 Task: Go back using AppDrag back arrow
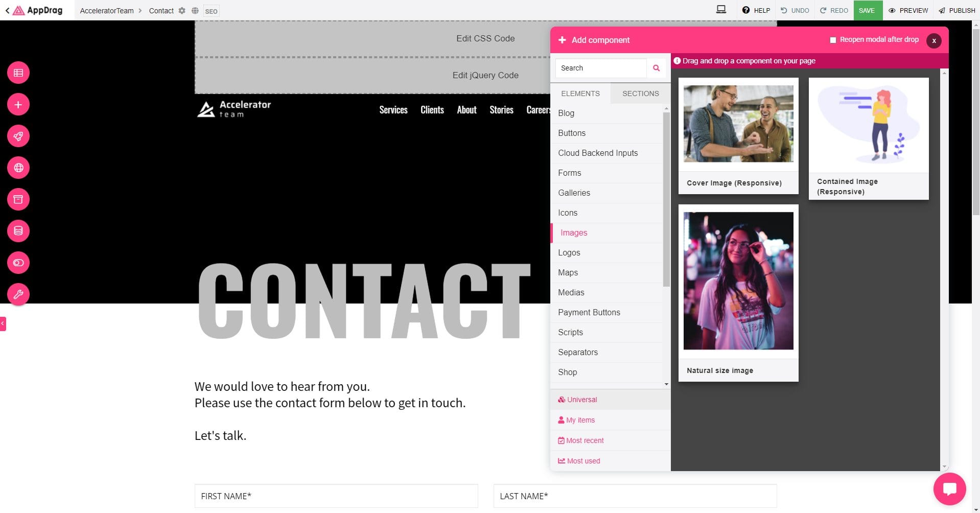pyautogui.click(x=7, y=10)
